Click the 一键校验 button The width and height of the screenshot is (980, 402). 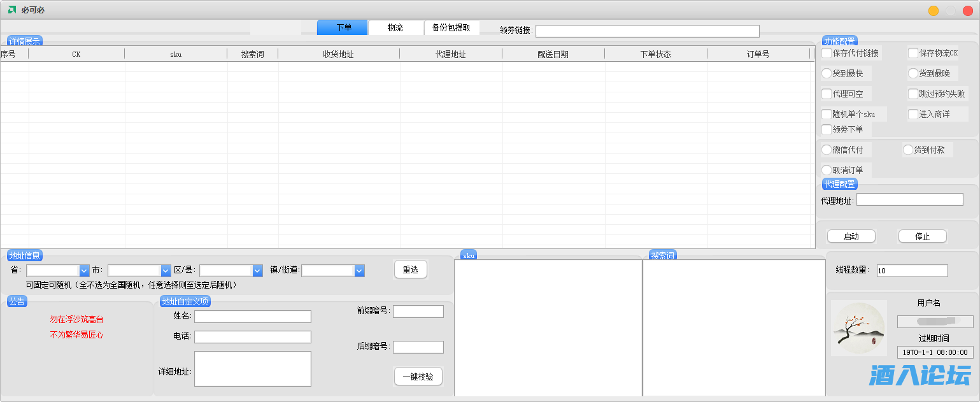pyautogui.click(x=418, y=377)
